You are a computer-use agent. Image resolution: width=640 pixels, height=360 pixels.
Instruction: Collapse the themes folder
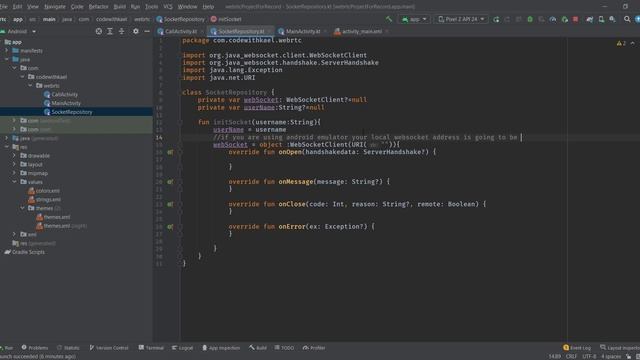tap(22, 208)
